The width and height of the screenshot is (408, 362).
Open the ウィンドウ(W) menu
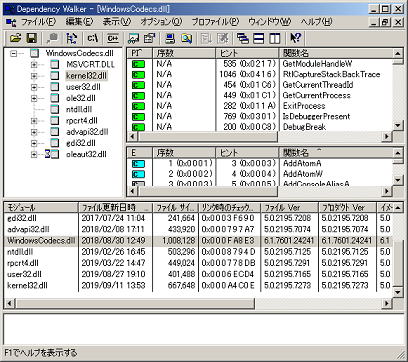pos(270,22)
